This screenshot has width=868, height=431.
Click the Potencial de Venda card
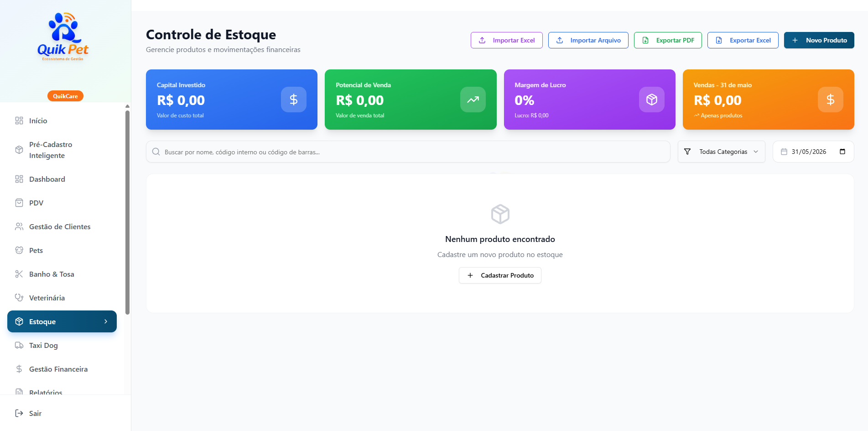point(411,100)
